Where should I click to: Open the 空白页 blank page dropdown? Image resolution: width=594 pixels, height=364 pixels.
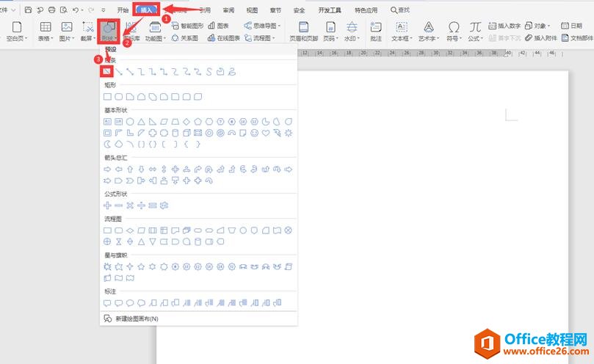click(x=17, y=38)
